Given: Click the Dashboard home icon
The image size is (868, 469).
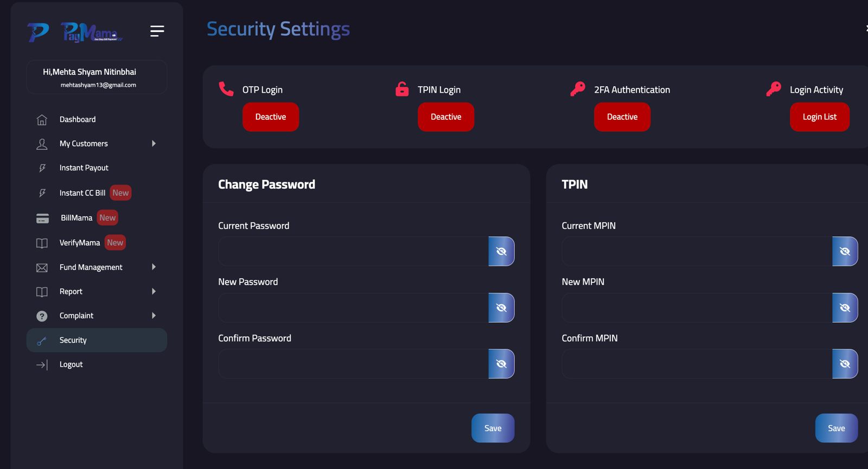Looking at the screenshot, I should pos(42,120).
